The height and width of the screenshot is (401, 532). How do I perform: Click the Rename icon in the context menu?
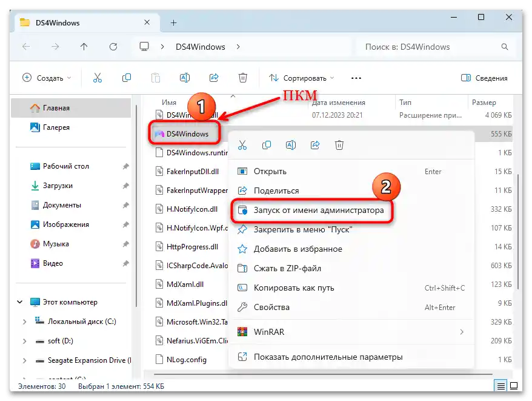pyautogui.click(x=291, y=145)
